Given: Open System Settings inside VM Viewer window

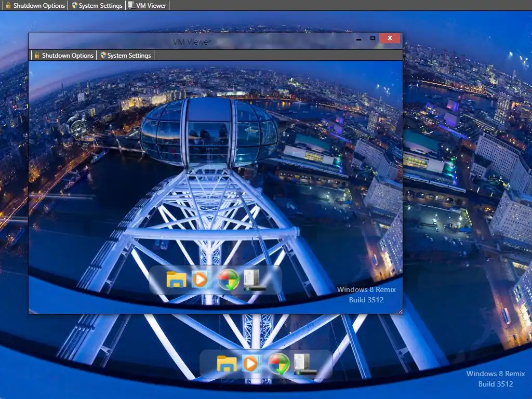Looking at the screenshot, I should (x=126, y=55).
